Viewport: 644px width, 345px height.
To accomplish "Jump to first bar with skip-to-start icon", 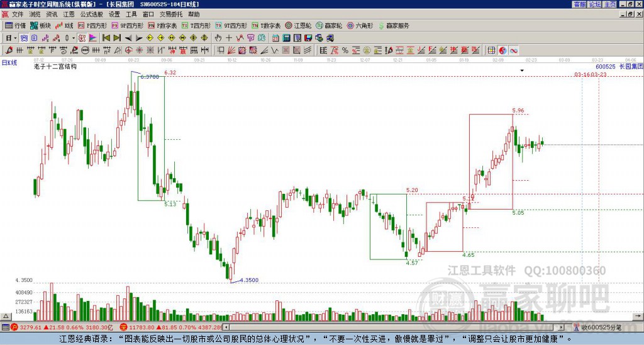I will pyautogui.click(x=106, y=38).
